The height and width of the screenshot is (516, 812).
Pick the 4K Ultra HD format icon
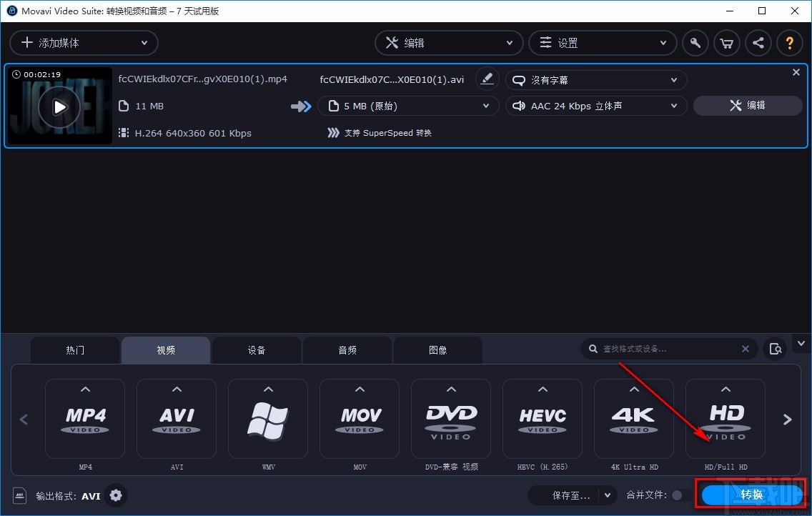pyautogui.click(x=633, y=419)
